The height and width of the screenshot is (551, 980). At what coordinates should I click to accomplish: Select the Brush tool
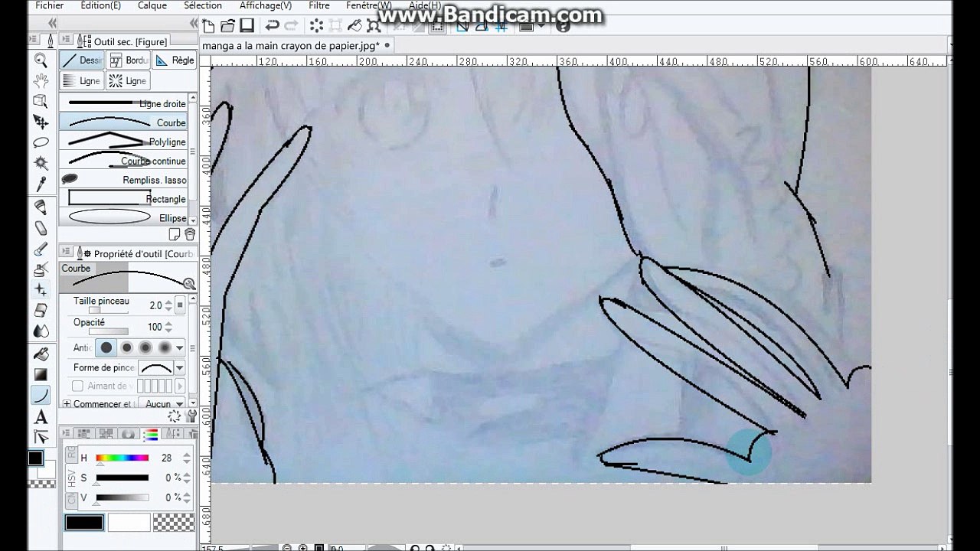click(x=41, y=249)
